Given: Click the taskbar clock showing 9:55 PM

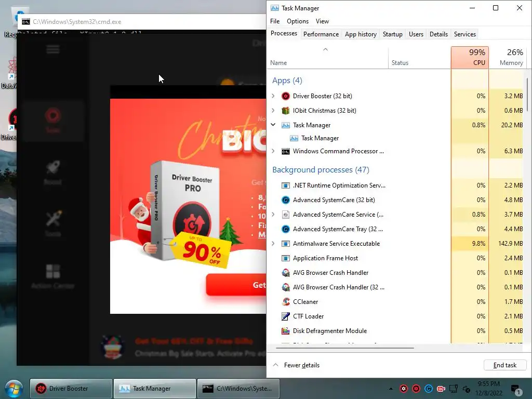Looking at the screenshot, I should (x=488, y=389).
